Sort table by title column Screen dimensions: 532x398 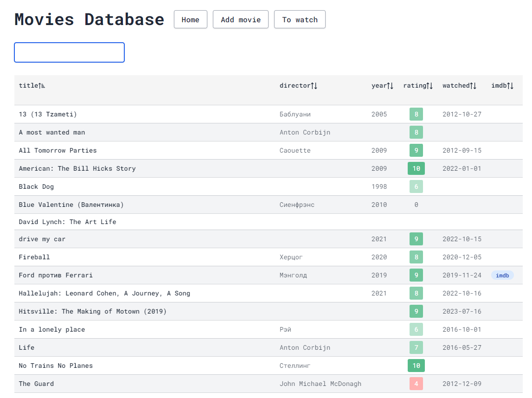[32, 85]
